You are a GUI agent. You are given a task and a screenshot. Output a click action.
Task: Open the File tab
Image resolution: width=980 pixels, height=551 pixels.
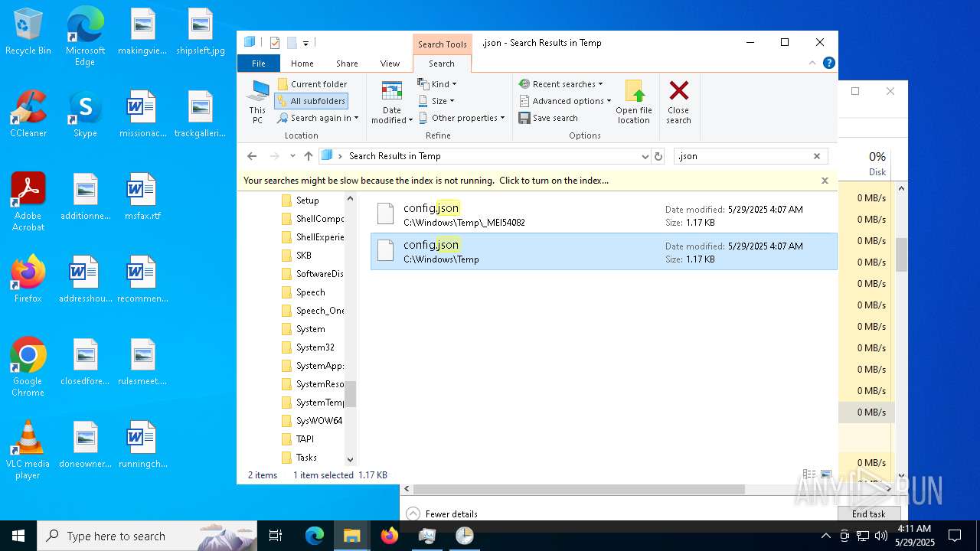(x=259, y=64)
